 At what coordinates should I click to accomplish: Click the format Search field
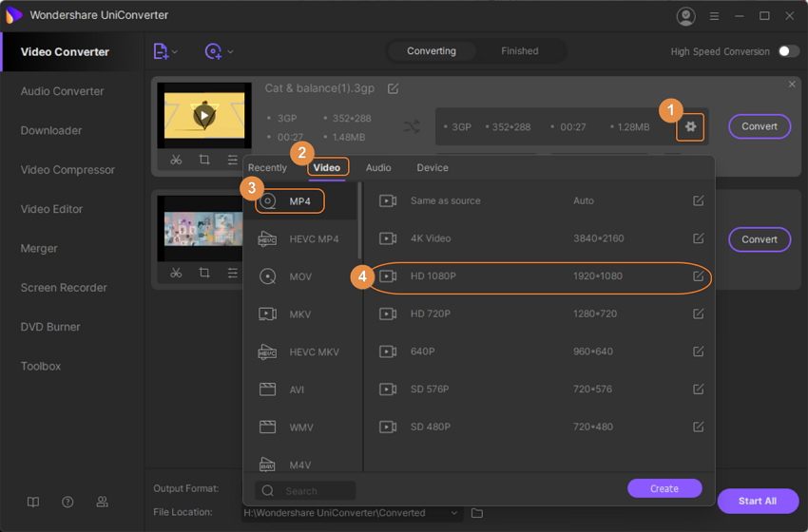pyautogui.click(x=305, y=491)
